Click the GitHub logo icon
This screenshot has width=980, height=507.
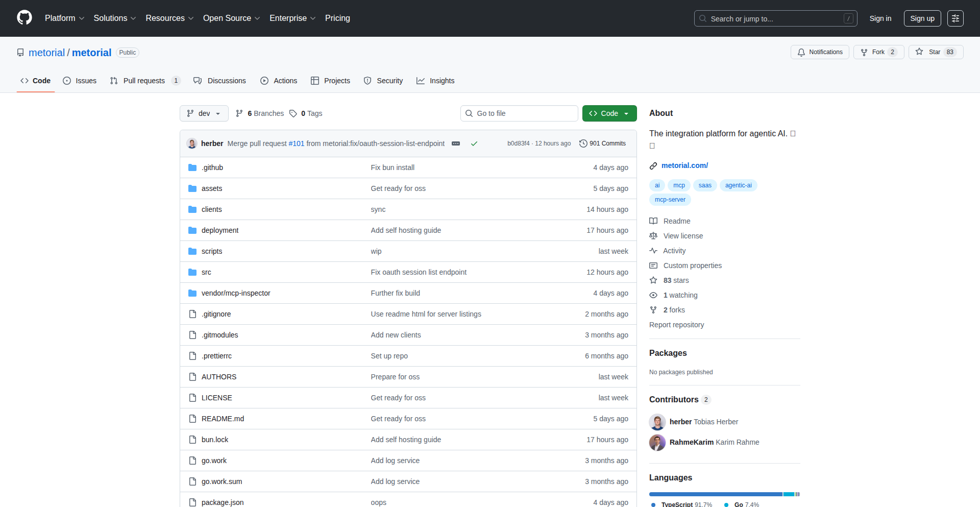(x=24, y=18)
